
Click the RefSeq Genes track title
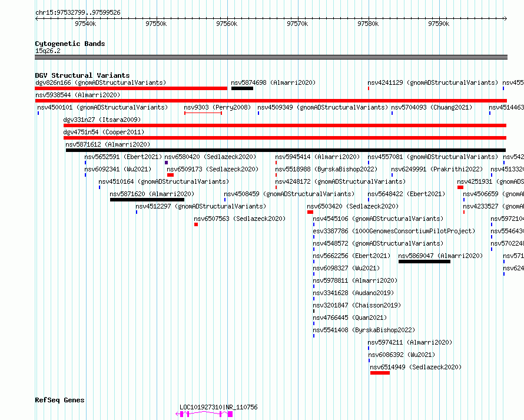tap(59, 400)
